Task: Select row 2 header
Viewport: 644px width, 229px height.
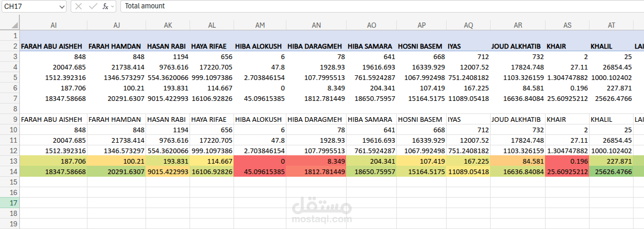Action: pos(9,46)
